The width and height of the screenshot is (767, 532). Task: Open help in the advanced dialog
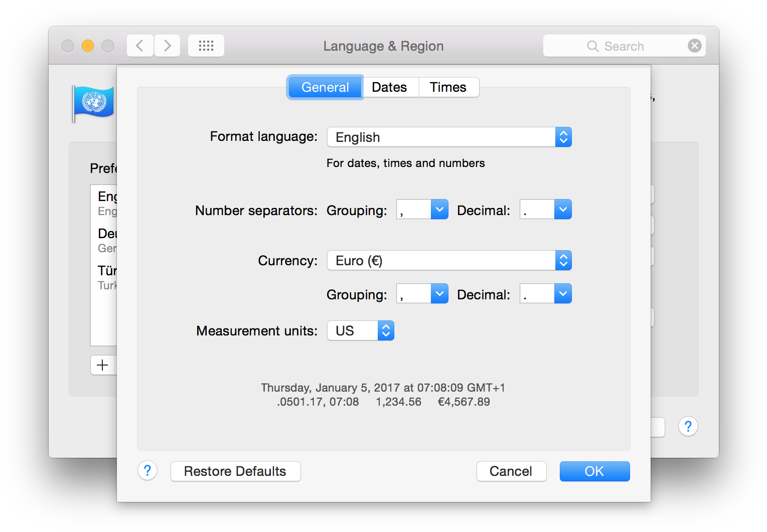click(x=147, y=471)
